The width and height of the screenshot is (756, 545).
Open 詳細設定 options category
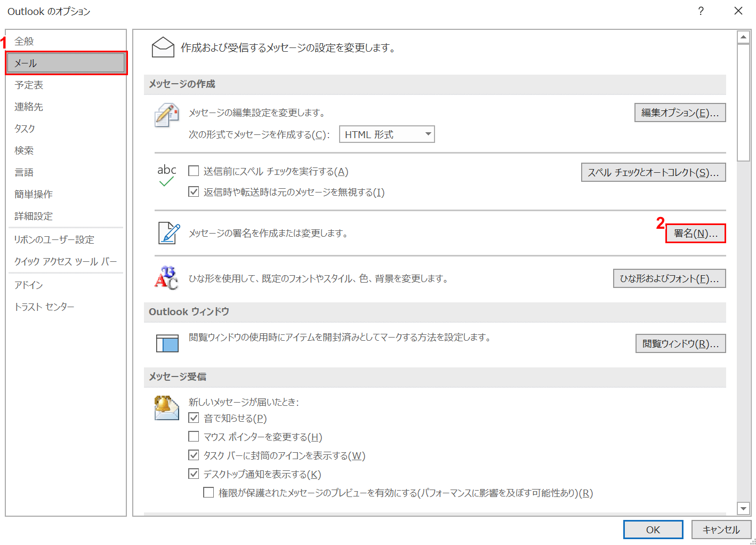(x=66, y=216)
